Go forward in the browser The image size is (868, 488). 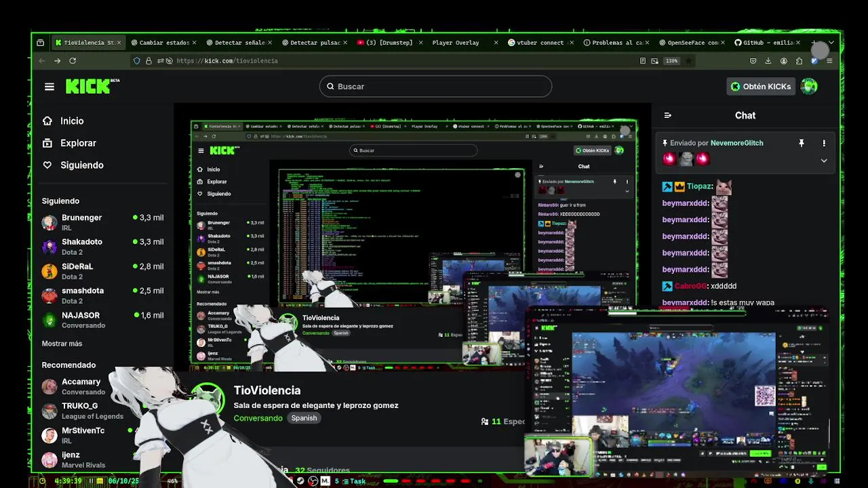point(57,61)
